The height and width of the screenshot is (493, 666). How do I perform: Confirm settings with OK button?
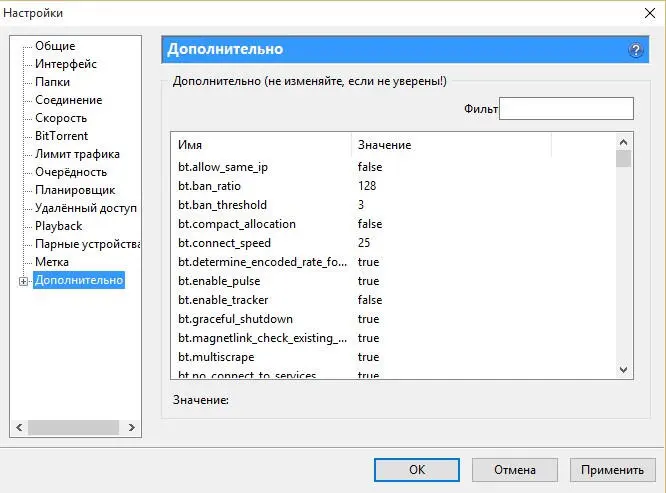click(x=417, y=470)
